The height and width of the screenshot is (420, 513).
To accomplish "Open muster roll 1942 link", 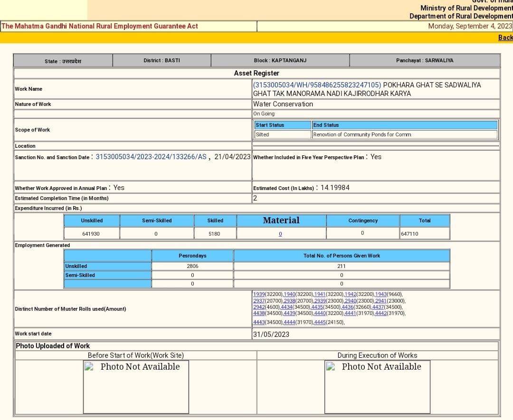I will click(350, 294).
